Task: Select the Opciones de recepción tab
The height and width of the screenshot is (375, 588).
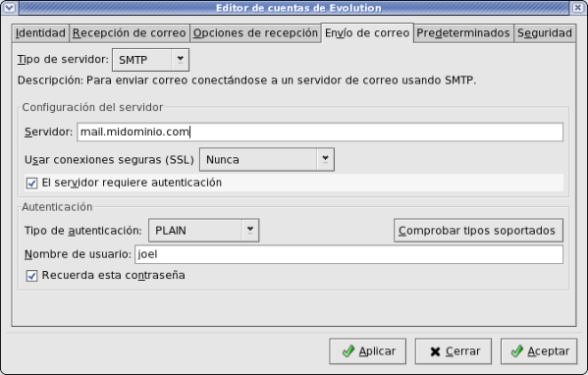Action: click(x=255, y=33)
